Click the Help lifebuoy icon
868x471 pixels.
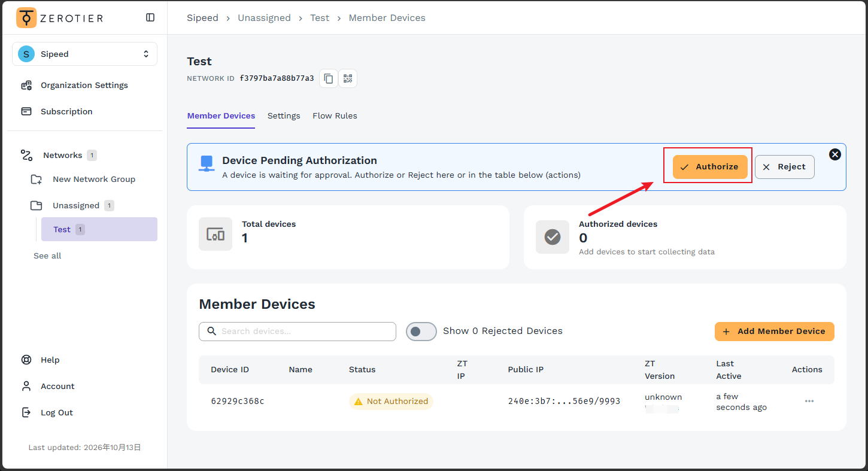pyautogui.click(x=26, y=360)
